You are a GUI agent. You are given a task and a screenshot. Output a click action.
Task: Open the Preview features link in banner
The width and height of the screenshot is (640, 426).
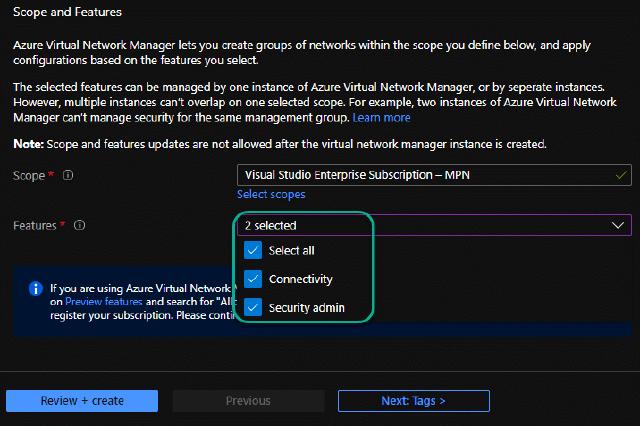click(x=105, y=301)
